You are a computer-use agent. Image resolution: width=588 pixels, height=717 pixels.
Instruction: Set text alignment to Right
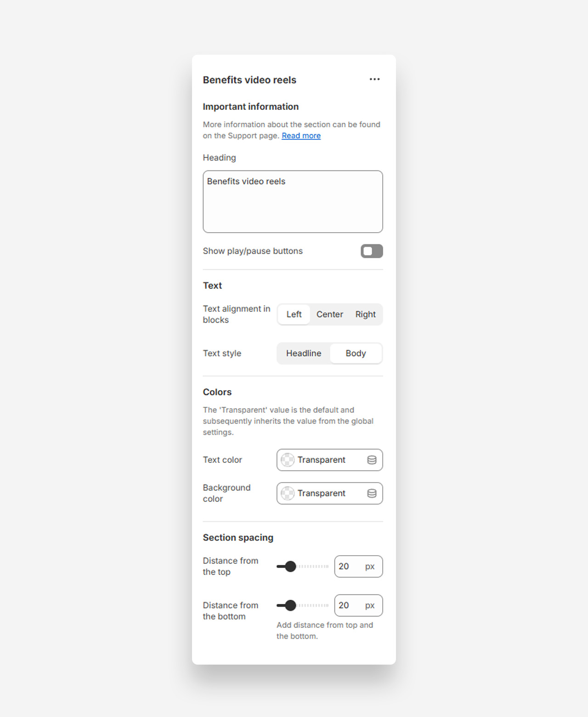(x=365, y=314)
